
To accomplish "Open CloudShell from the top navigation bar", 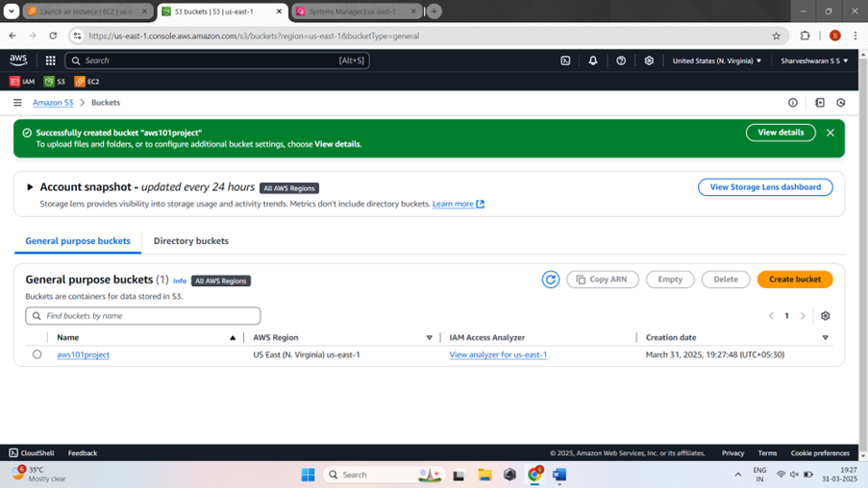I will coord(565,61).
